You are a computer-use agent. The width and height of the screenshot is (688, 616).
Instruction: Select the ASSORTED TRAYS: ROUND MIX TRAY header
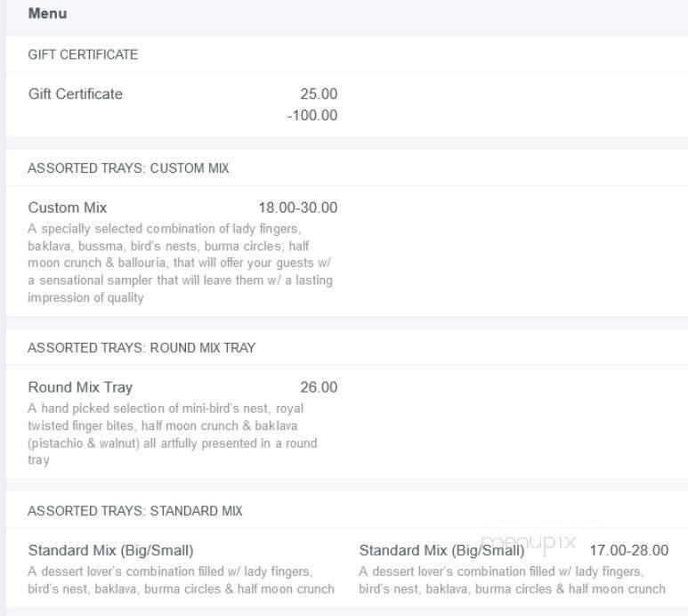tap(142, 348)
